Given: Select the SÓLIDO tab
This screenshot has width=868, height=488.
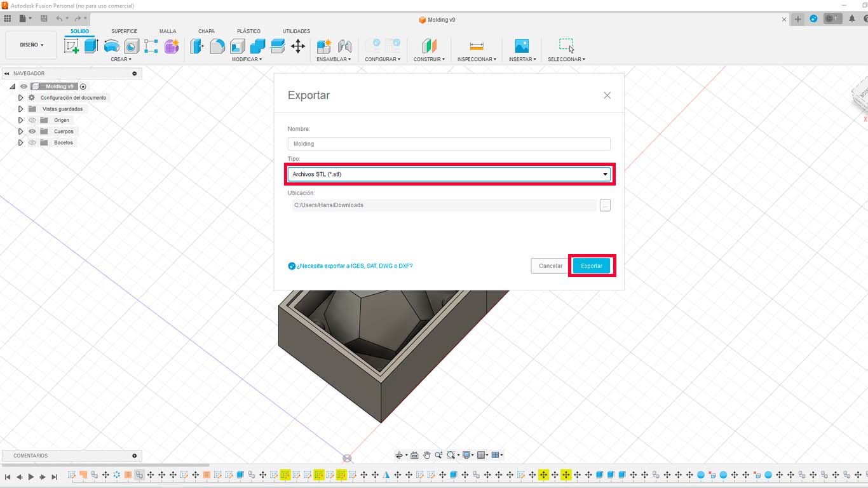Looking at the screenshot, I should (x=79, y=31).
